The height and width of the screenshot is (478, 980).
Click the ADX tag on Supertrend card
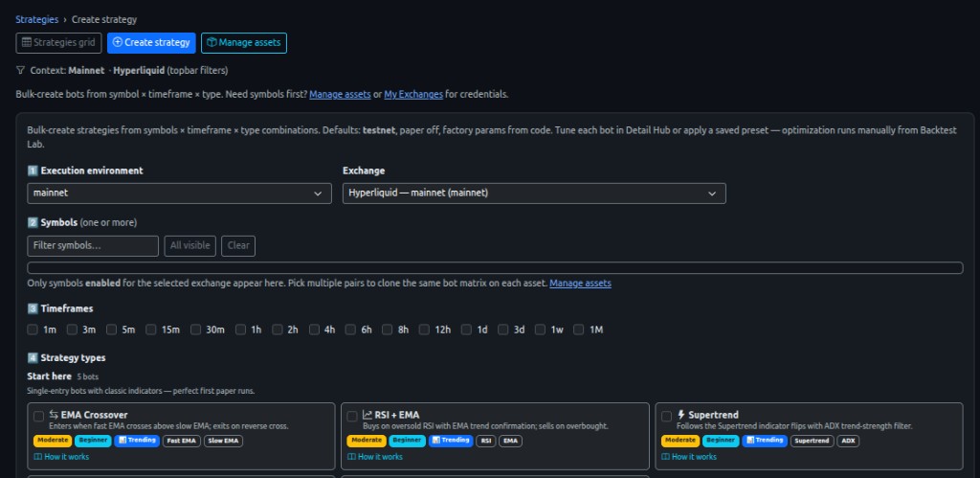pyautogui.click(x=848, y=441)
